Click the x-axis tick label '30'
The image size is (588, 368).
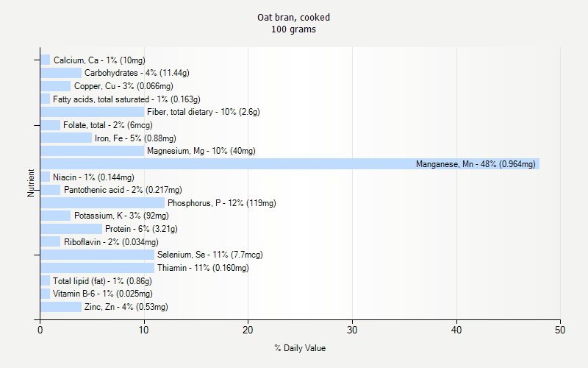(x=352, y=330)
